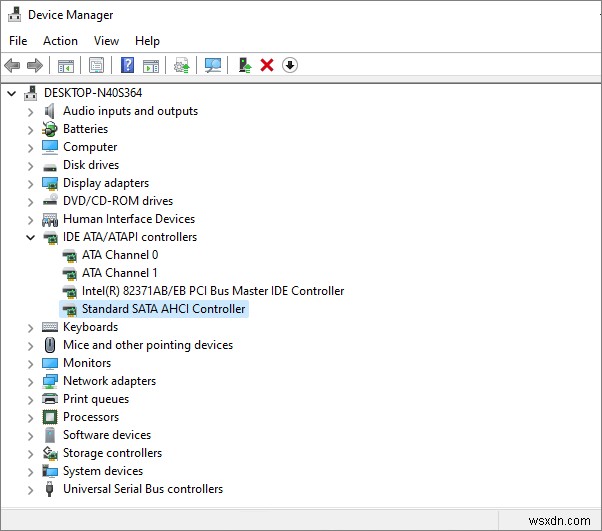This screenshot has height=531, width=602.
Task: Expand the Monitors chevron
Action: click(x=30, y=364)
